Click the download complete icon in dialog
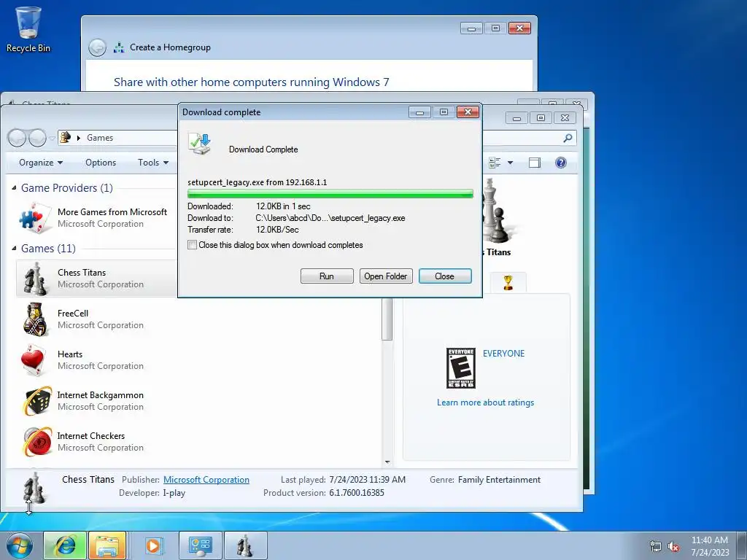Viewport: 747px width, 560px height. (x=200, y=144)
